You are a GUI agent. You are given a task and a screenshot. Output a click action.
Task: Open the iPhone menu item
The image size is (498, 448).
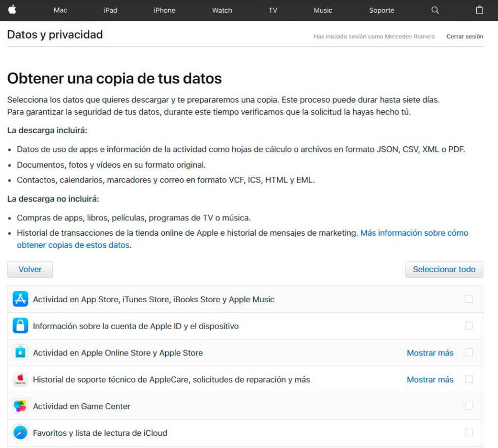coord(164,10)
